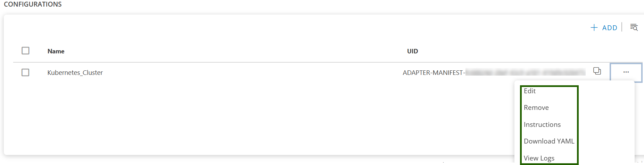The width and height of the screenshot is (644, 165).
Task: Open the table search filter icon
Action: click(634, 27)
